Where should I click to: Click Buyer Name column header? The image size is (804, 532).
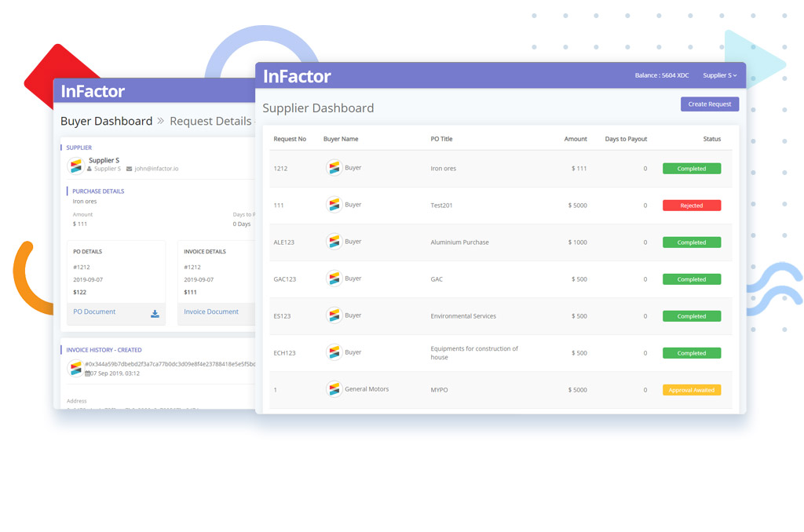[x=341, y=139]
